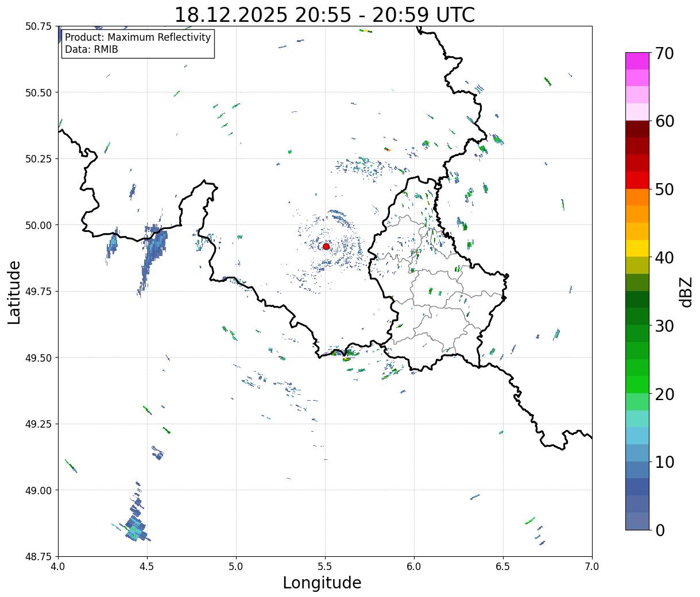Image resolution: width=700 pixels, height=597 pixels.
Task: Click the 'Product: Maximum Reflectivity' label
Action: click(138, 37)
